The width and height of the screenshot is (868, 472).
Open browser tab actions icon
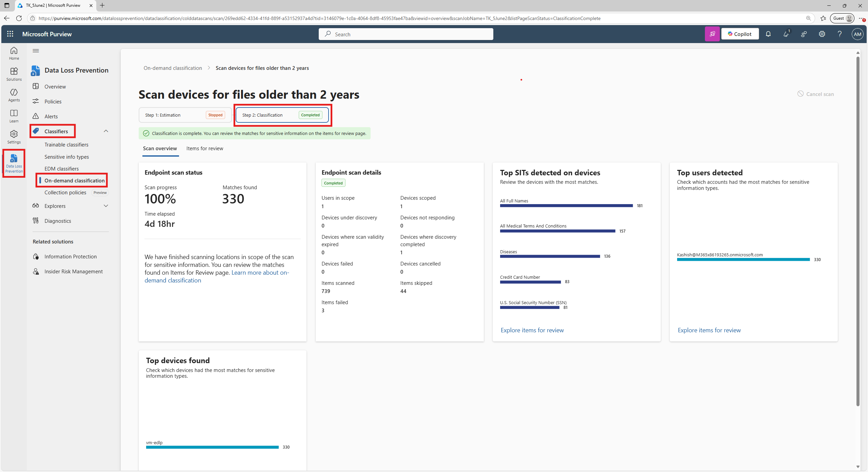[7, 5]
